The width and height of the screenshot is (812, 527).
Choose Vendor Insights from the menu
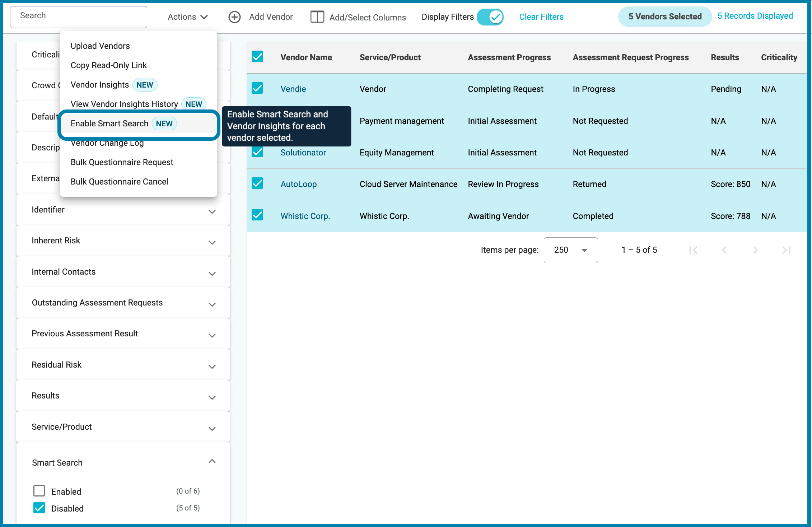[x=99, y=85]
